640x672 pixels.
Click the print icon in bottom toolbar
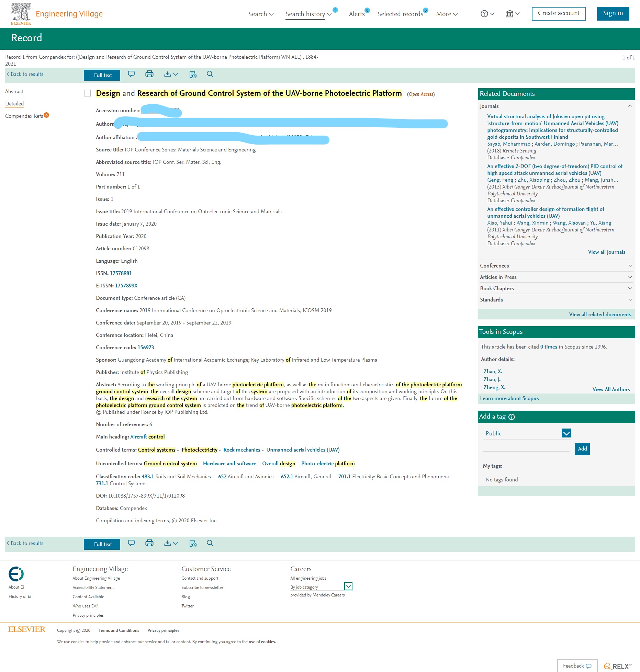click(x=149, y=543)
